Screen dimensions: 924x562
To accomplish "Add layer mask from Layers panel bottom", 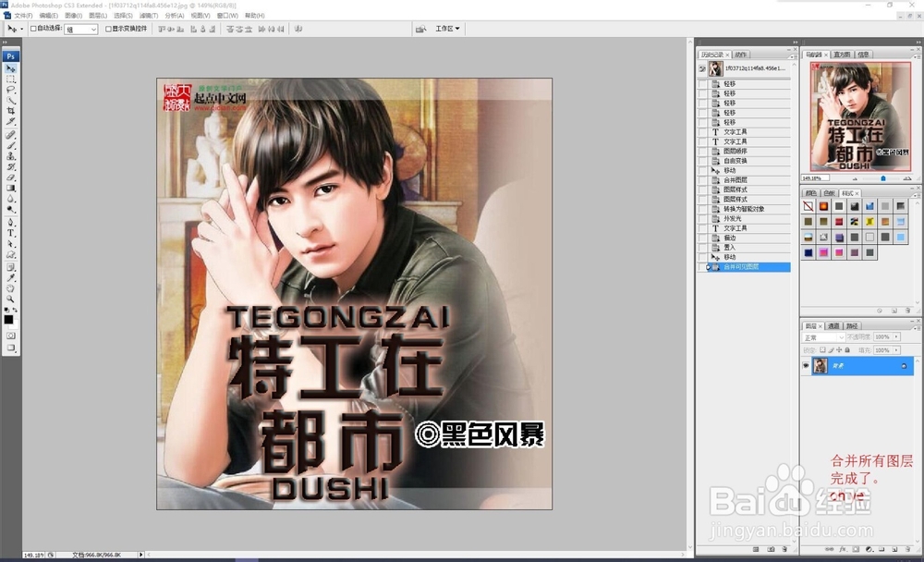I will coord(856,549).
